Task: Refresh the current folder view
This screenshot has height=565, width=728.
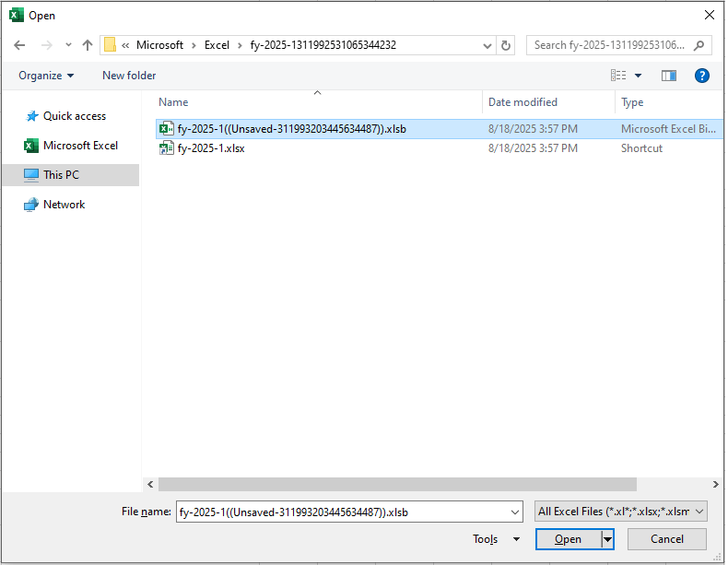Action: (x=506, y=45)
